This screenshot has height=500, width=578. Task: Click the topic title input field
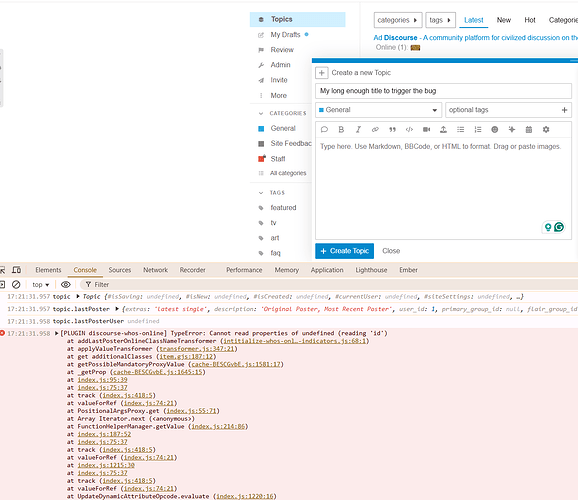point(443,91)
